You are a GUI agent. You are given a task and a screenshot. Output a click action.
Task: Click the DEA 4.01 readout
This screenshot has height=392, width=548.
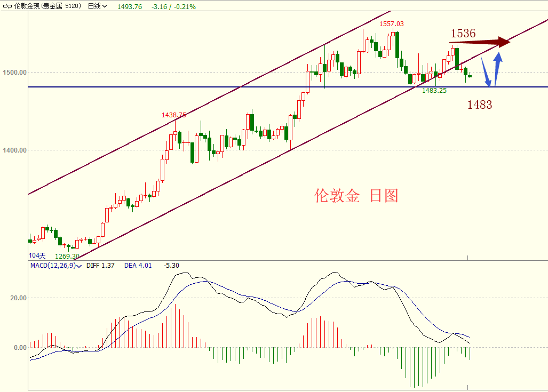(138, 266)
